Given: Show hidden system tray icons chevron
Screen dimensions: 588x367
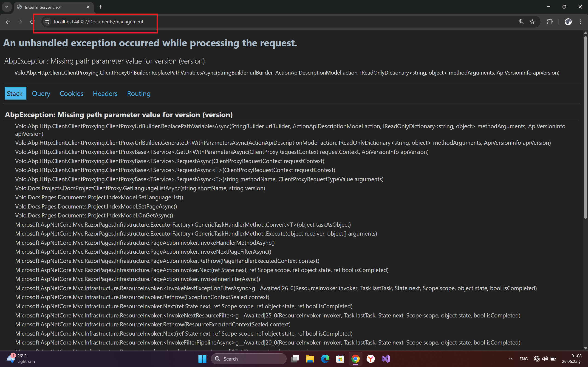Looking at the screenshot, I should point(511,359).
